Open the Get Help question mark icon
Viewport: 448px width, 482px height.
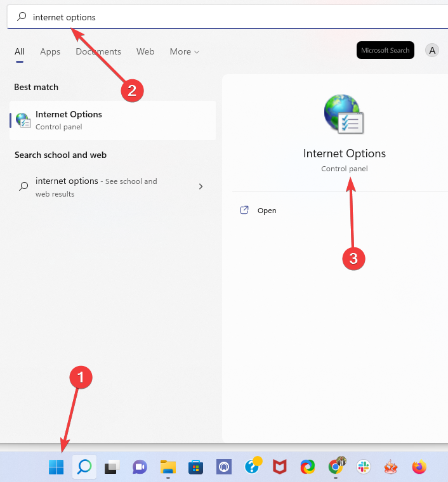[253, 466]
